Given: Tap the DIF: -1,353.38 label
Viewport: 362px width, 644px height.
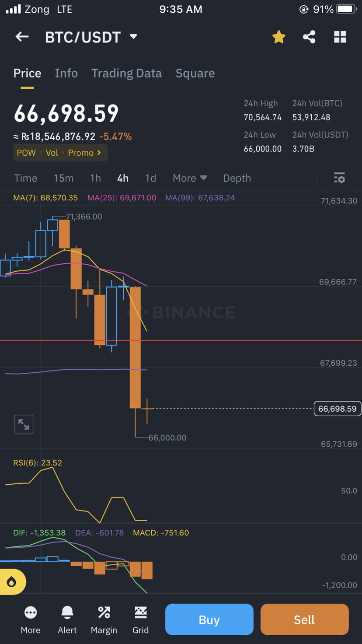Looking at the screenshot, I should 39,533.
